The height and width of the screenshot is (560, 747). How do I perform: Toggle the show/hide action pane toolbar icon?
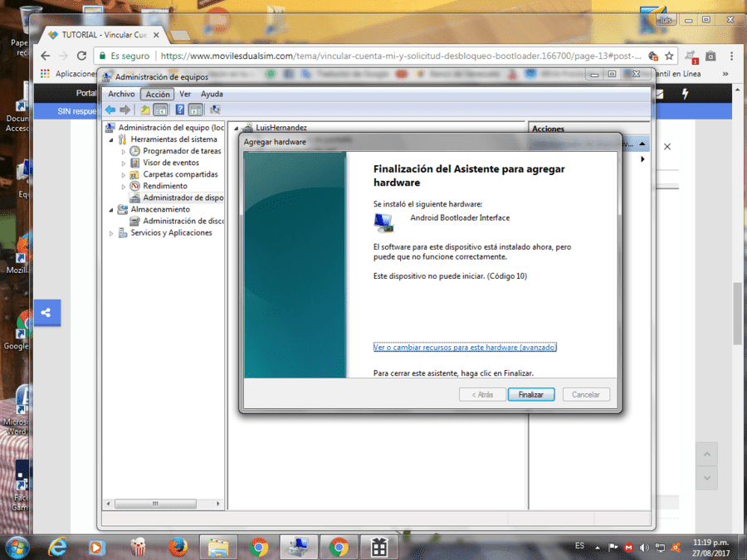(x=195, y=110)
